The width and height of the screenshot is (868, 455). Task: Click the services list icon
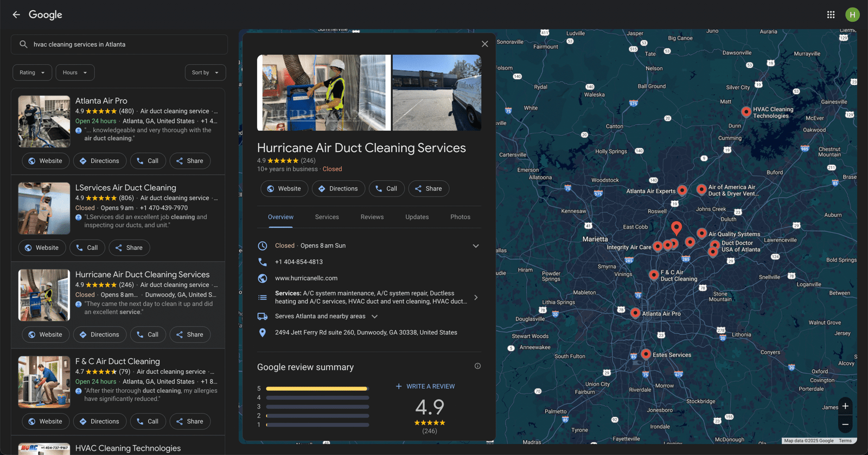(263, 297)
